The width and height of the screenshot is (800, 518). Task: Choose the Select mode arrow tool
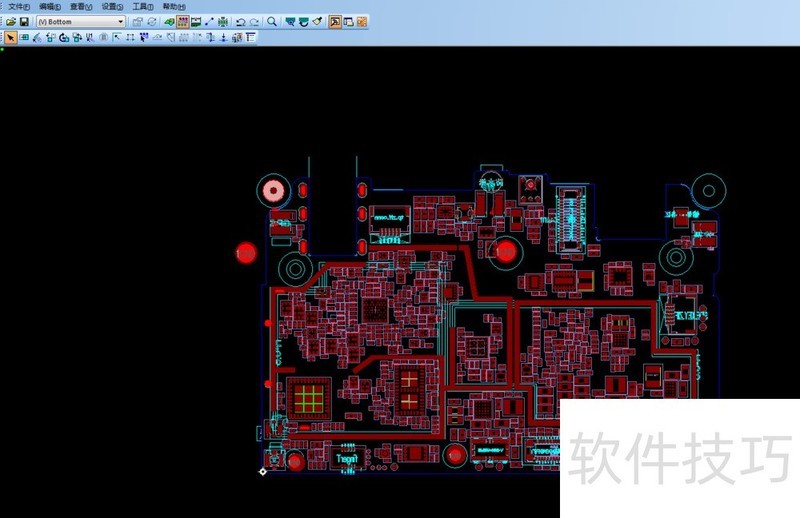tap(11, 37)
